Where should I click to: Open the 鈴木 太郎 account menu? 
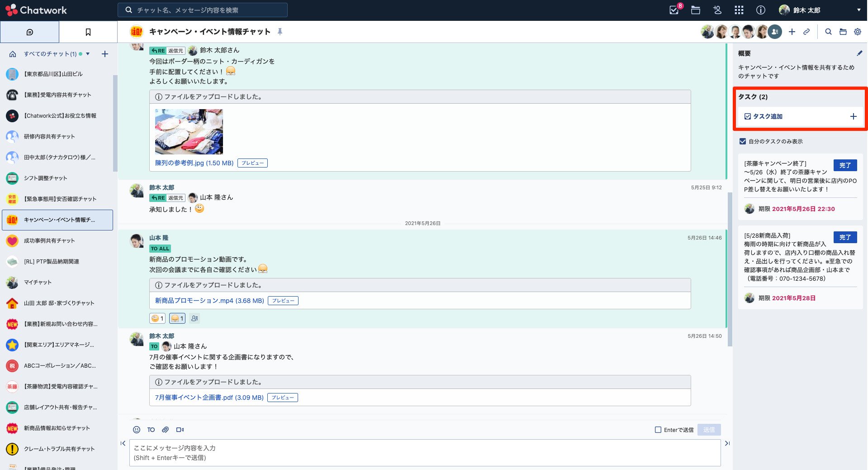click(x=819, y=10)
